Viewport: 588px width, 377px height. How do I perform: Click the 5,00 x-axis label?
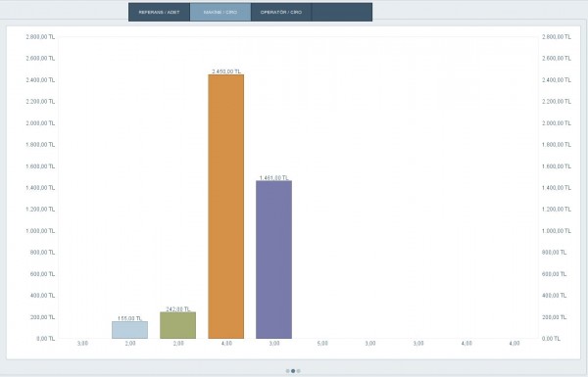click(x=322, y=344)
